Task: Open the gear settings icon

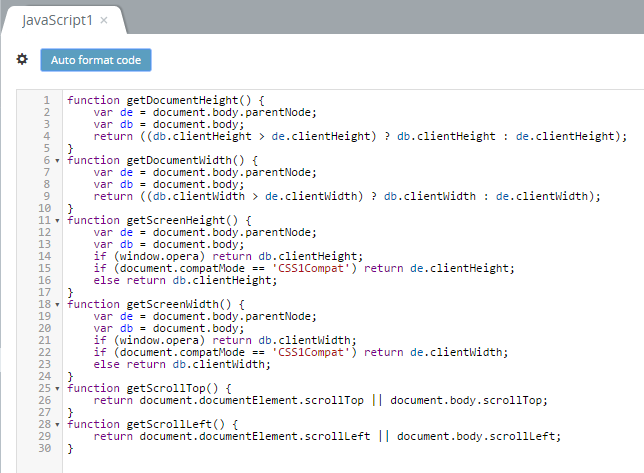Action: tap(22, 60)
